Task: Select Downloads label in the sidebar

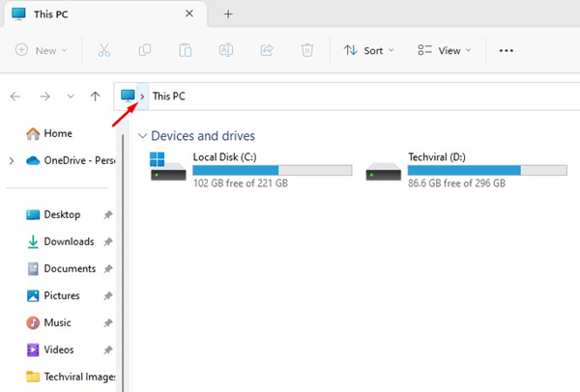Action: coord(70,241)
